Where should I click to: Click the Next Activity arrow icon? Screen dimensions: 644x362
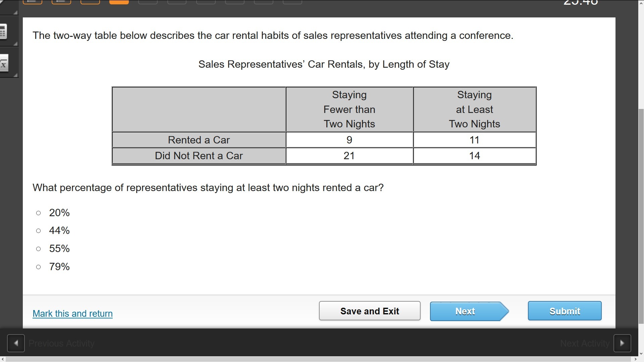click(622, 343)
